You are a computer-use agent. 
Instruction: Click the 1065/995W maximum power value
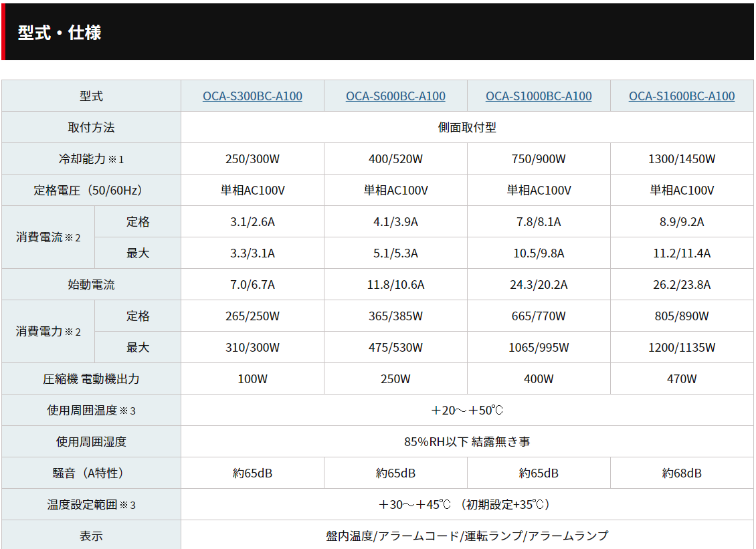[x=539, y=347]
